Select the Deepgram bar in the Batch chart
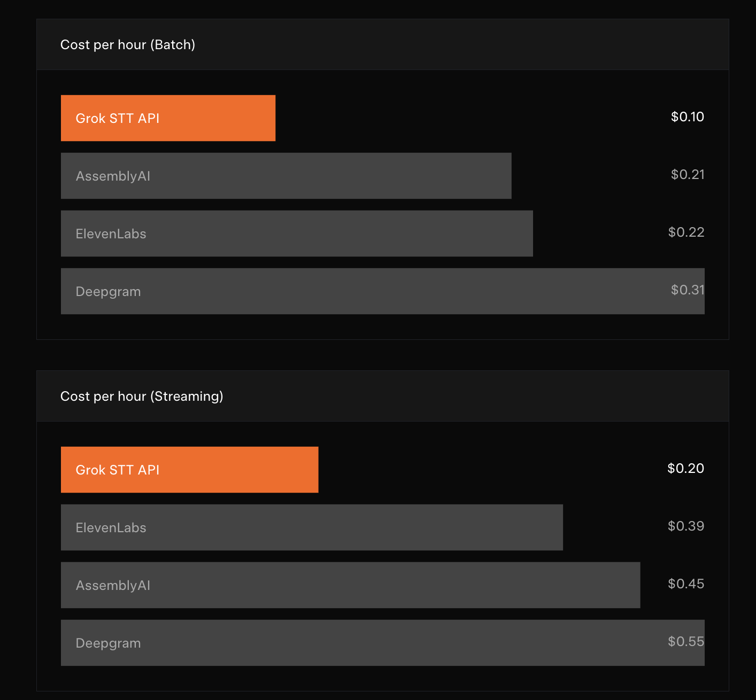The image size is (756, 700). click(x=374, y=291)
